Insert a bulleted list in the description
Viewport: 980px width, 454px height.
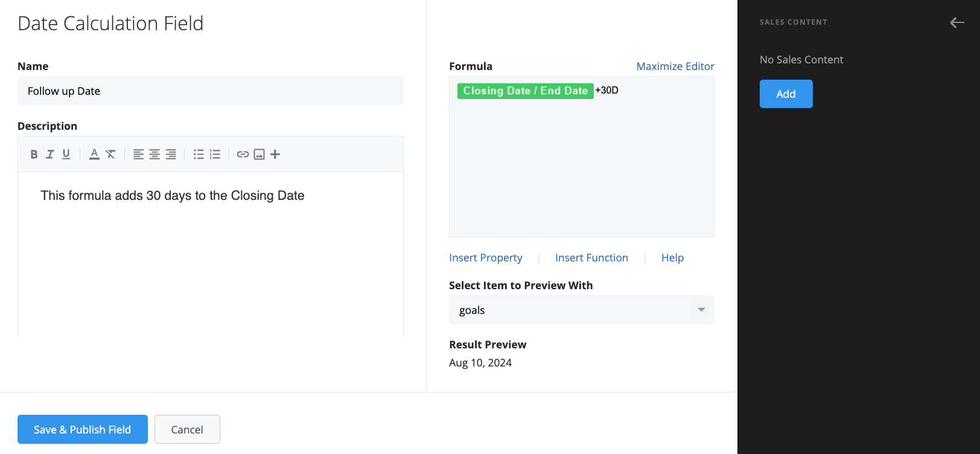click(199, 154)
